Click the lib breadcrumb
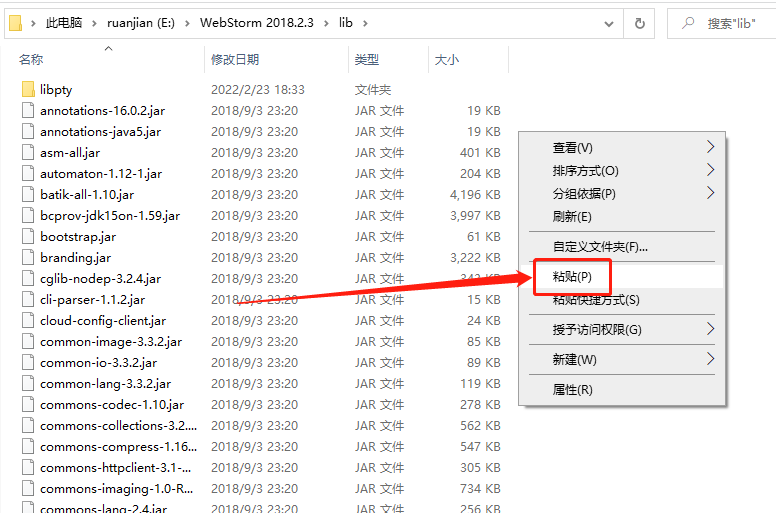Screen dimensions: 776x513 [345, 23]
